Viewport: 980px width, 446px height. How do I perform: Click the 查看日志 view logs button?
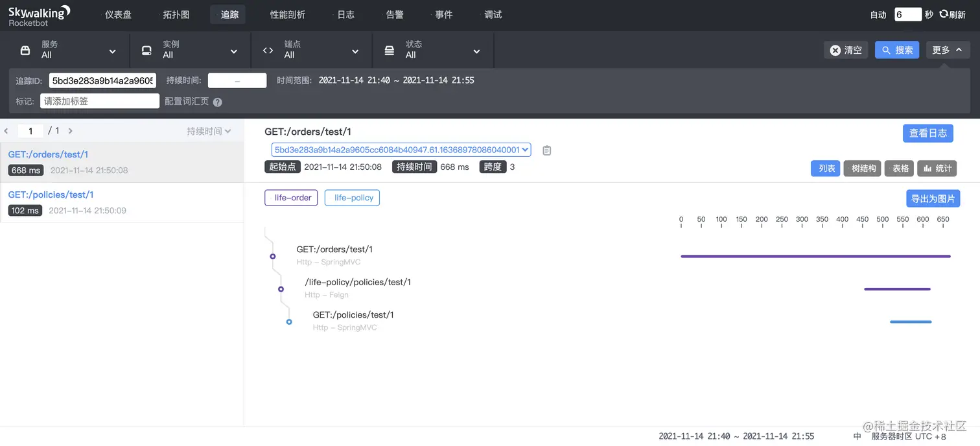[x=928, y=133]
